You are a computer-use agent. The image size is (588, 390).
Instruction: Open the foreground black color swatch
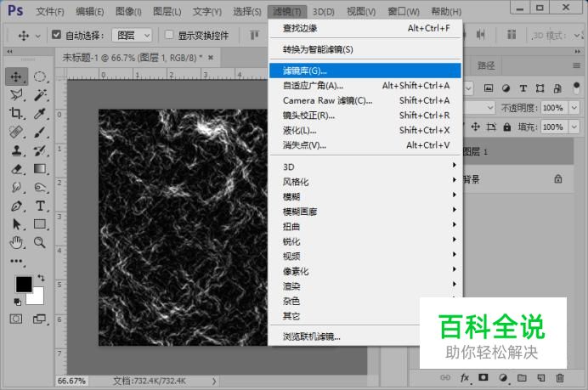[x=24, y=285]
